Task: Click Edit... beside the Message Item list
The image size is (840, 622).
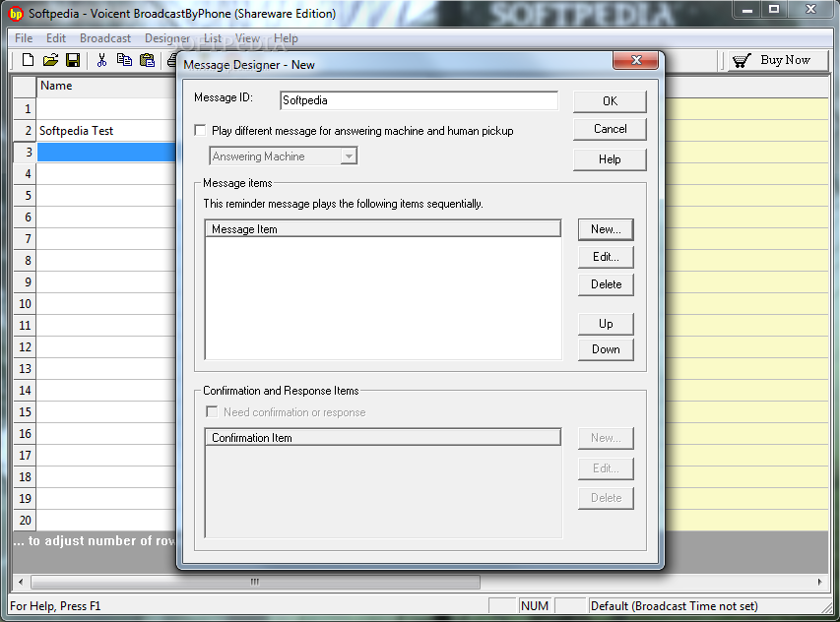Action: click(x=606, y=257)
